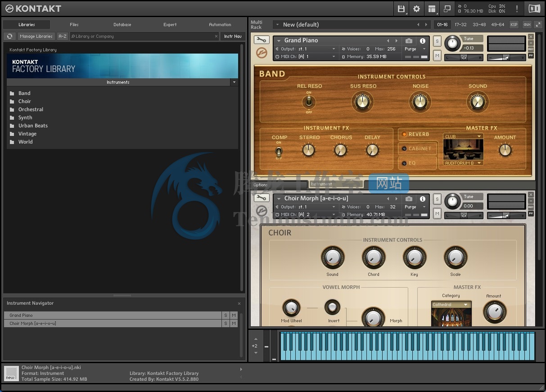
Task: Close the Instrument Navigator pane
Action: 239,303
